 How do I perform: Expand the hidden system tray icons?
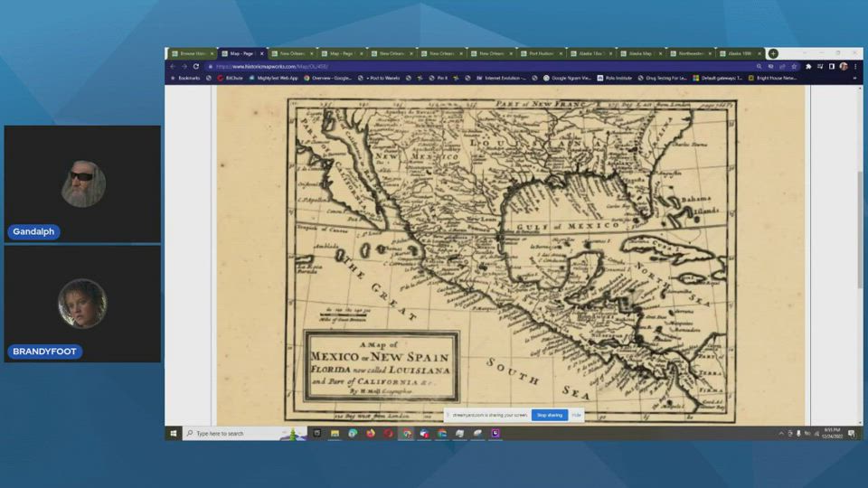(x=781, y=434)
